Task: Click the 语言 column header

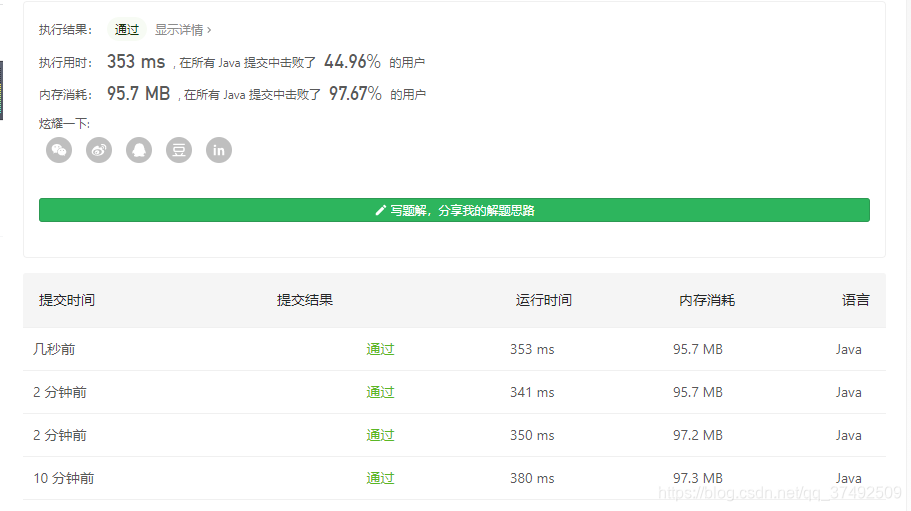Action: click(x=856, y=300)
